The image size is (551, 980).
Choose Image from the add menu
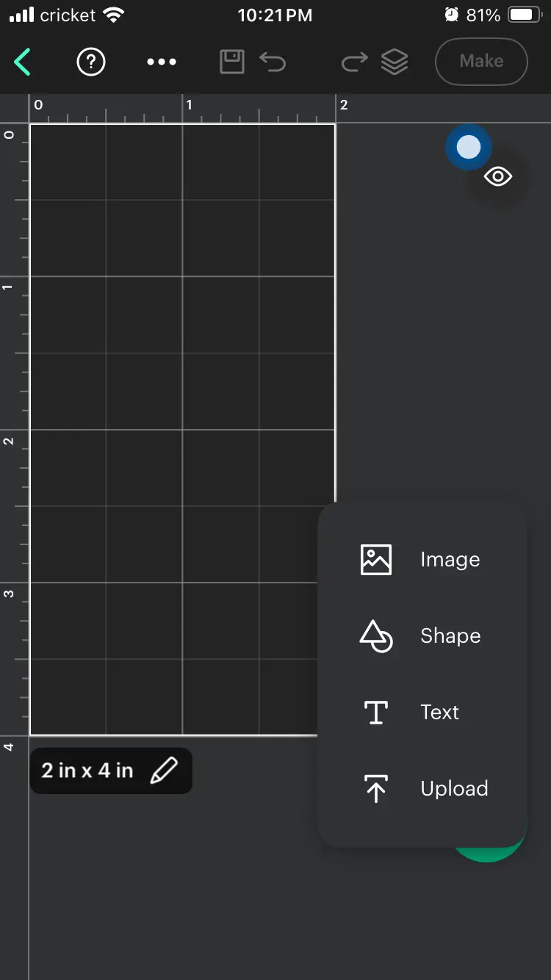point(450,560)
